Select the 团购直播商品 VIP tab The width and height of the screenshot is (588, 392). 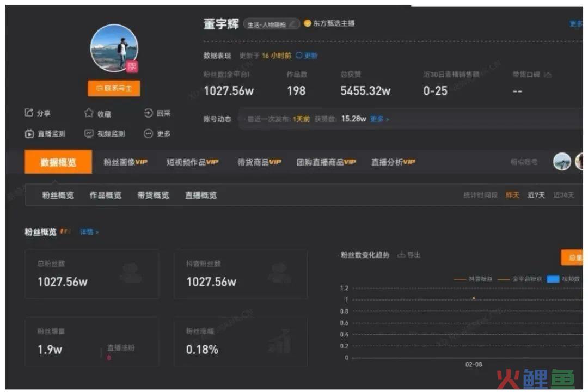326,162
